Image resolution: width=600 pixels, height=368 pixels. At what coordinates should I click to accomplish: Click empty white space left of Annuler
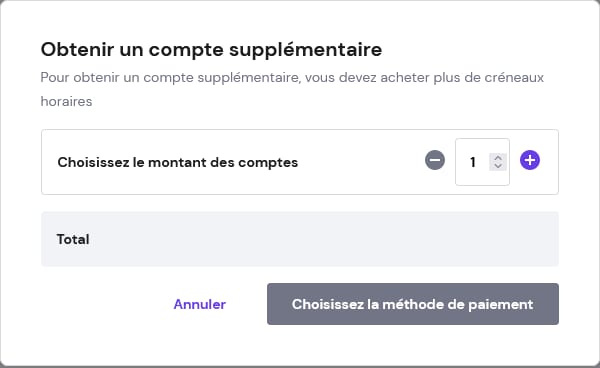coord(103,304)
